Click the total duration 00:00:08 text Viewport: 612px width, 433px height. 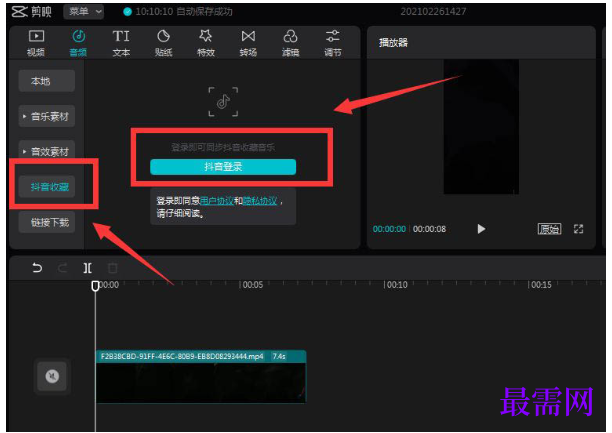point(429,229)
